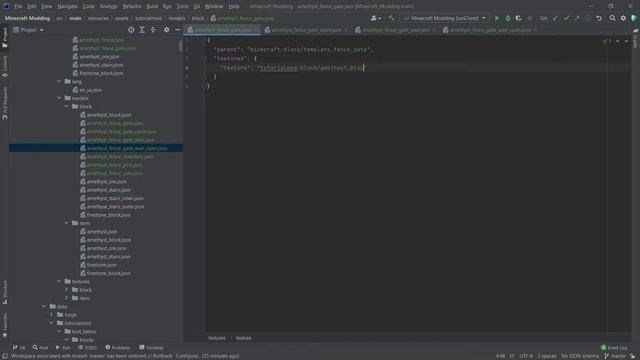The height and width of the screenshot is (360, 640).
Task: Click the Git rollback undo arrow
Action: (599, 18)
